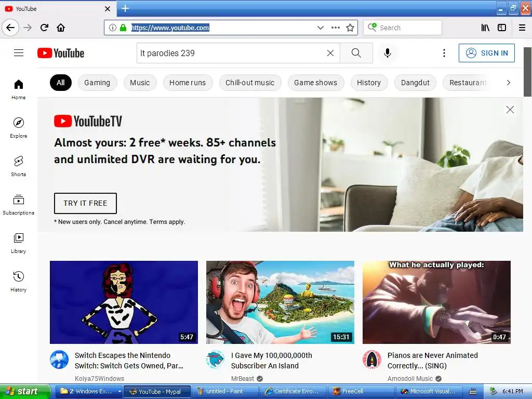Open Shorts in the YouTube sidebar
Image resolution: width=532 pixels, height=399 pixels.
(19, 166)
